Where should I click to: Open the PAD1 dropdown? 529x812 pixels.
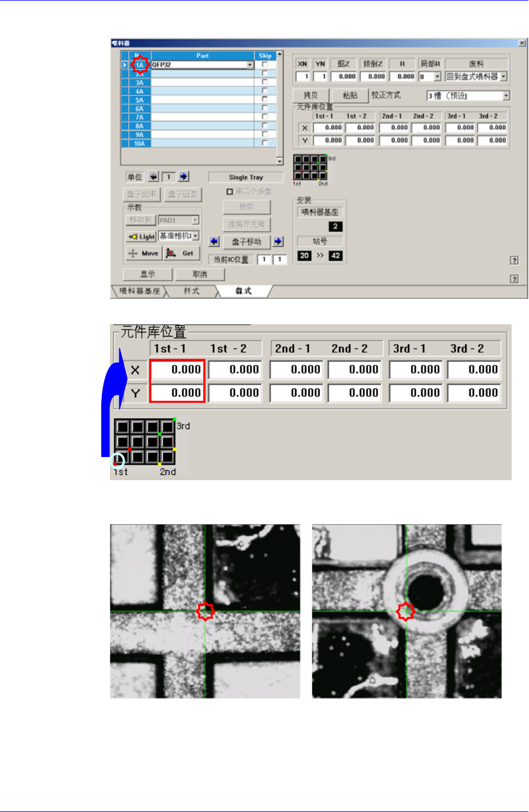(195, 220)
